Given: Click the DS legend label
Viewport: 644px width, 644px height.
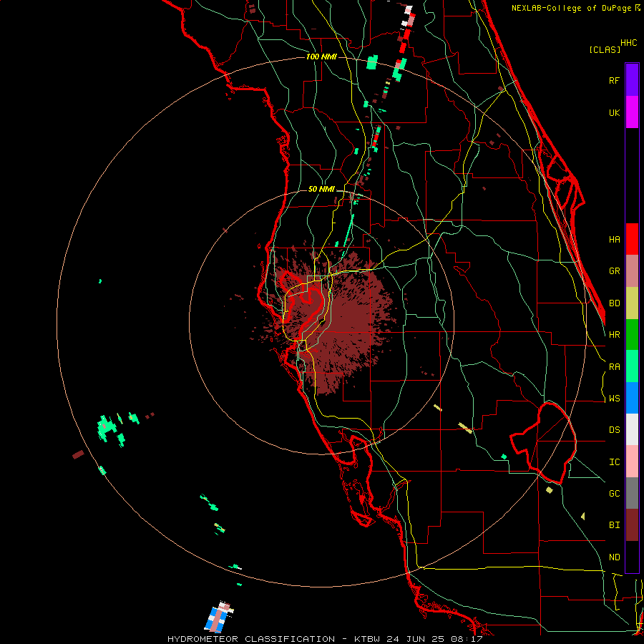Looking at the screenshot, I should coord(614,430).
